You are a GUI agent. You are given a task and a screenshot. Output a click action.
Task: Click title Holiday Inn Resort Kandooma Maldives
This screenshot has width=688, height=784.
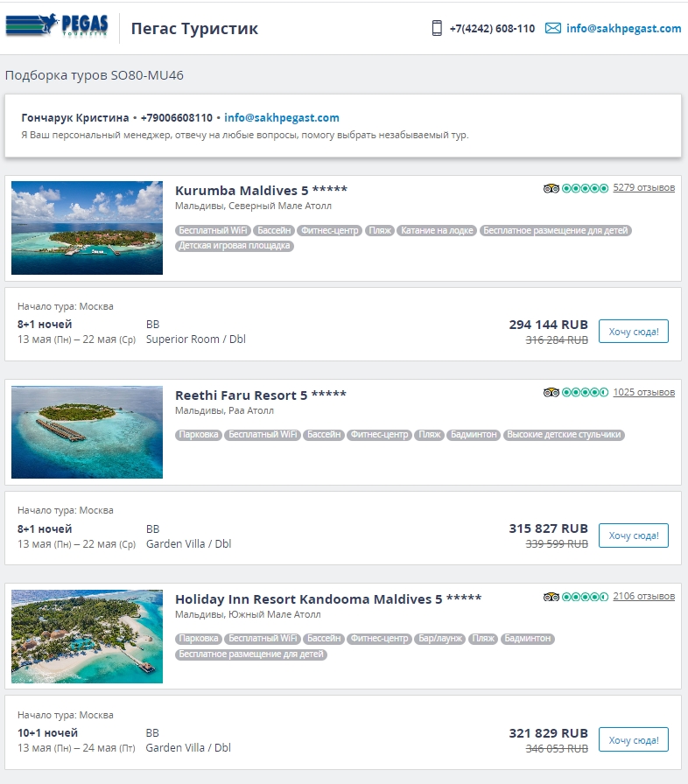[328, 599]
